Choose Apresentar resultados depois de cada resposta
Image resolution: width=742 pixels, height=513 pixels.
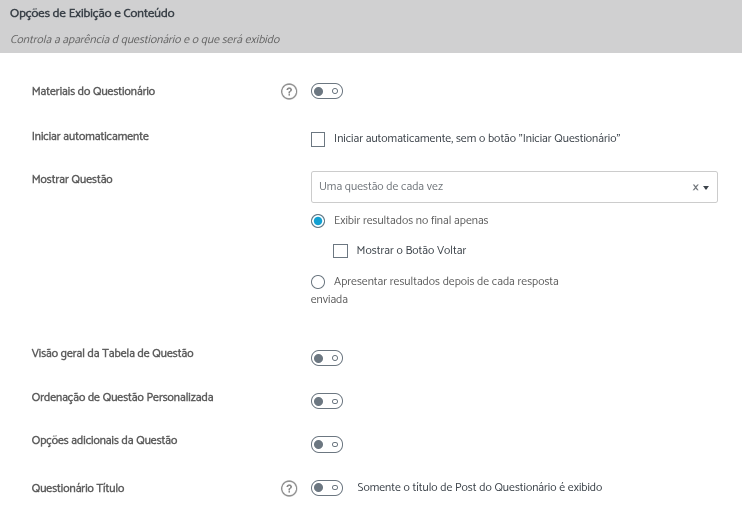318,282
